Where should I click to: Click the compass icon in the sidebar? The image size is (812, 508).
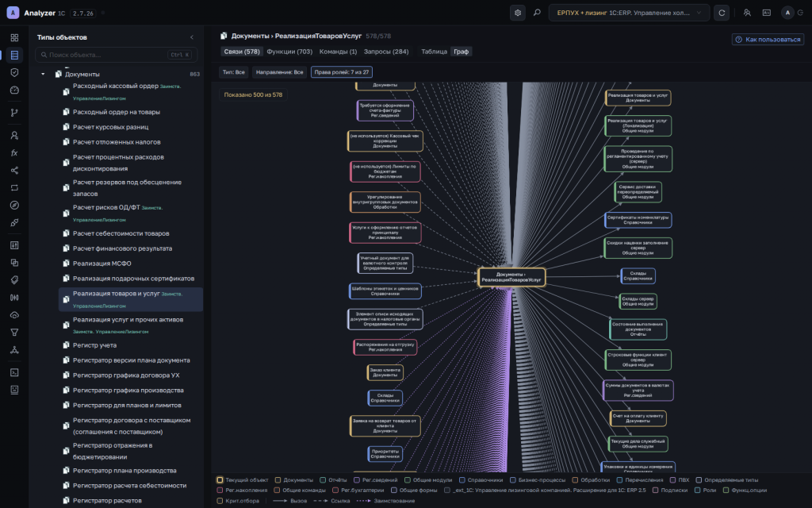14,206
